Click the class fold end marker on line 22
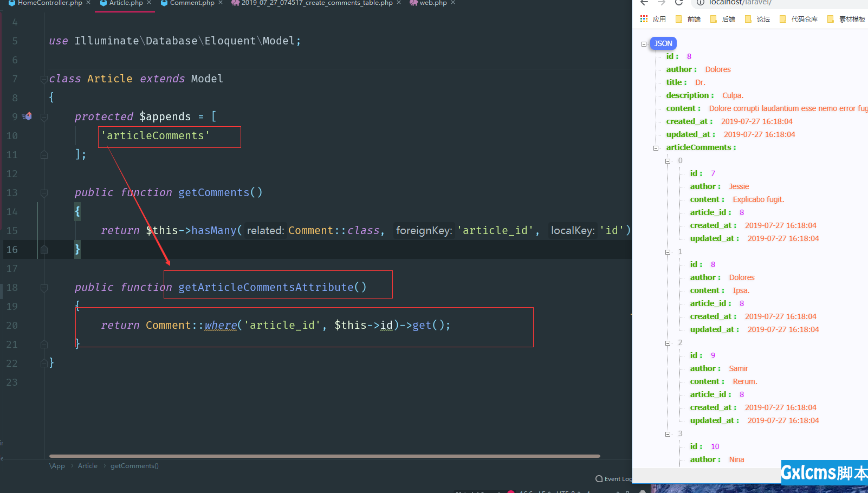The width and height of the screenshot is (868, 493). 44,364
